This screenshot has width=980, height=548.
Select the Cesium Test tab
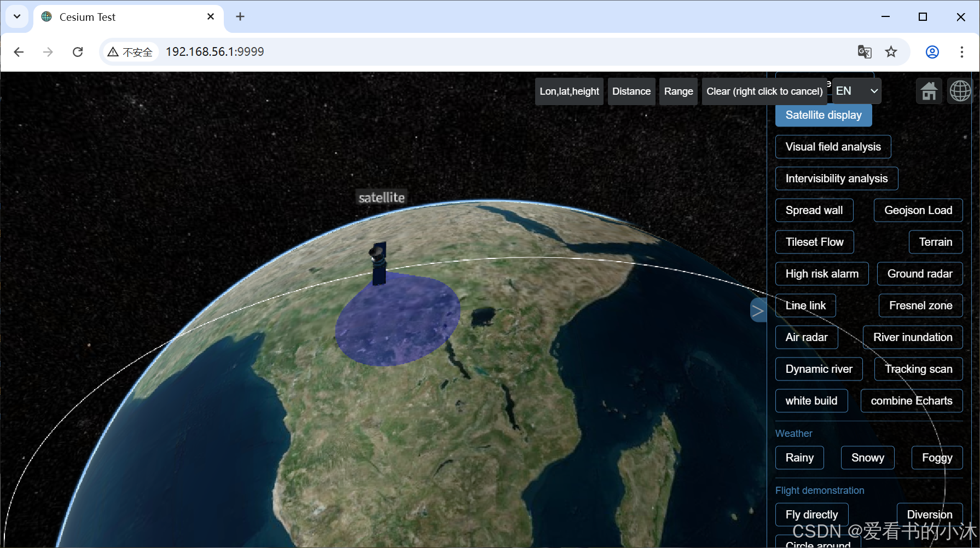click(129, 17)
